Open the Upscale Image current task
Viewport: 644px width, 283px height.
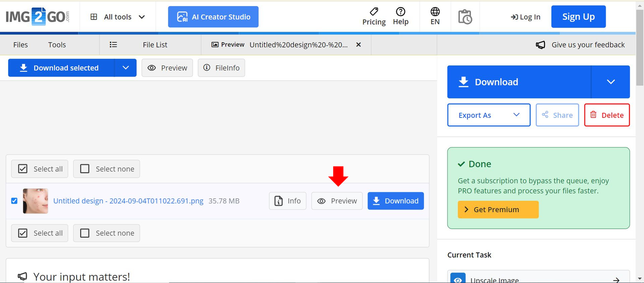click(x=538, y=277)
